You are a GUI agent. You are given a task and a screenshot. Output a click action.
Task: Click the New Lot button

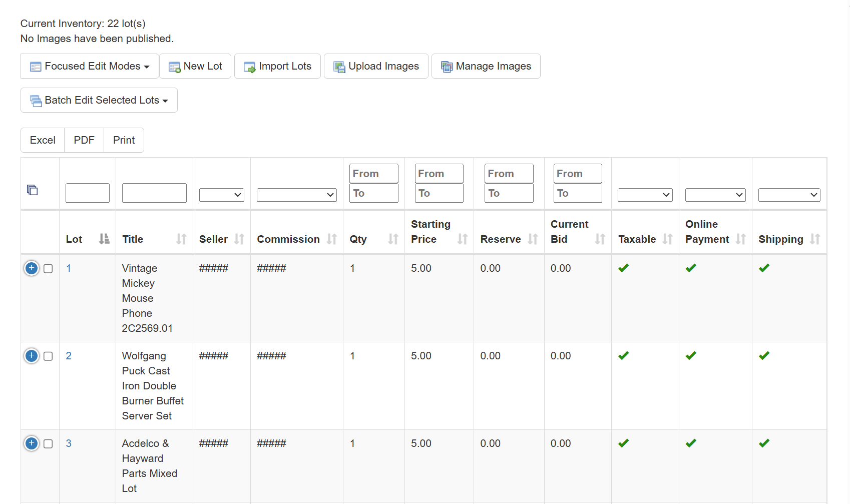(195, 66)
